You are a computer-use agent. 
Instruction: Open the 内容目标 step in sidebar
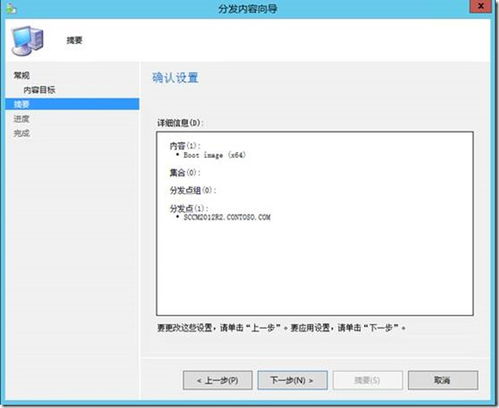pyautogui.click(x=39, y=90)
